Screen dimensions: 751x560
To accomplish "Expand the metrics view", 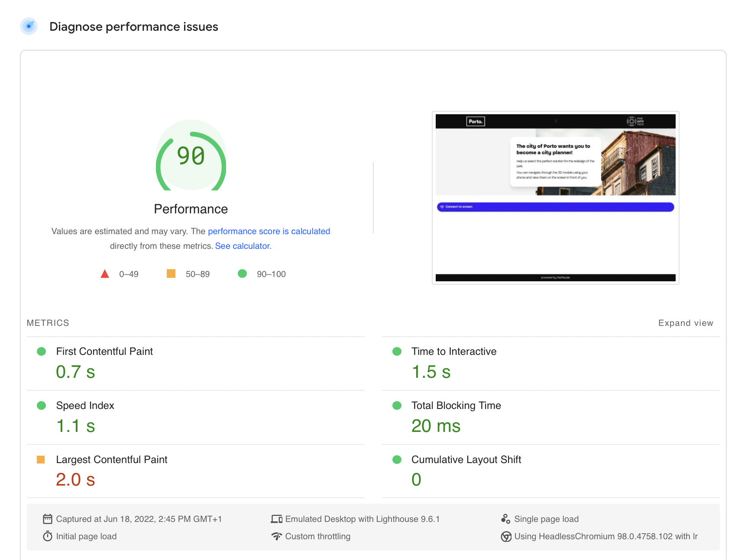I will point(685,323).
